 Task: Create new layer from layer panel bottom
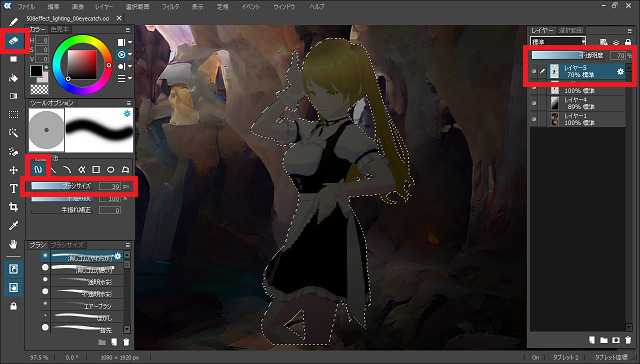(592, 340)
